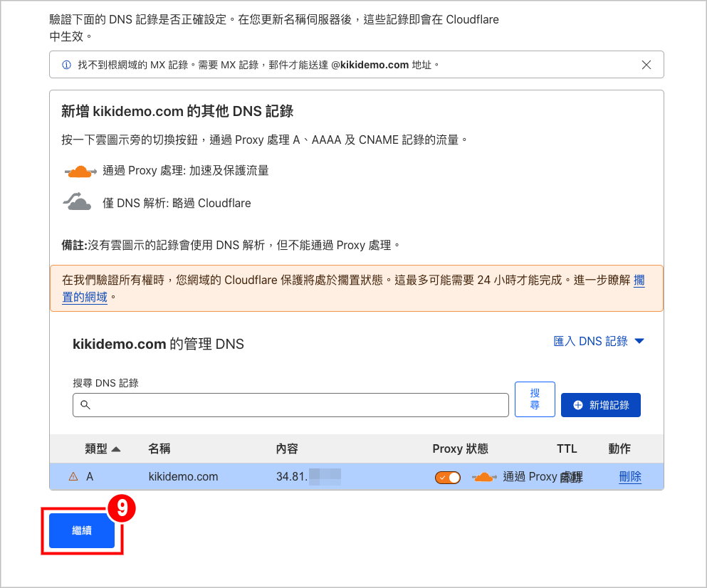Click the warning triangle on the A record

pos(73,476)
